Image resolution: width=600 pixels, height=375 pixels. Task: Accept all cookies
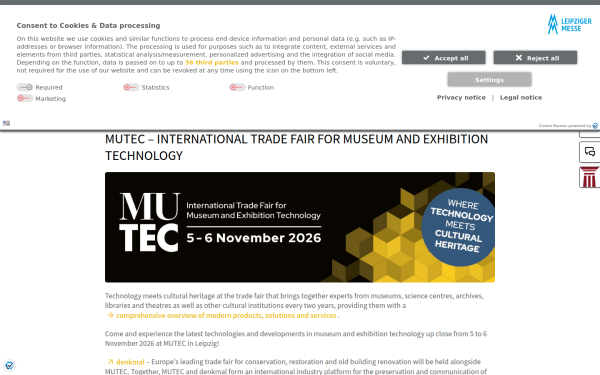pos(443,58)
